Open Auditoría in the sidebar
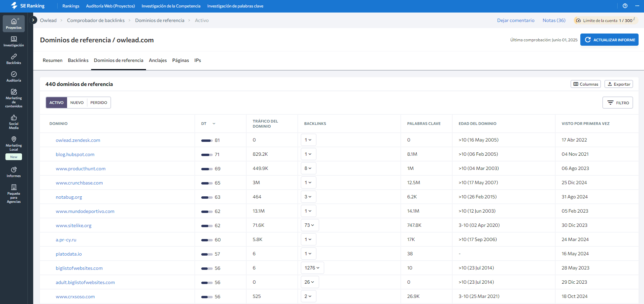The image size is (644, 304). [x=14, y=77]
